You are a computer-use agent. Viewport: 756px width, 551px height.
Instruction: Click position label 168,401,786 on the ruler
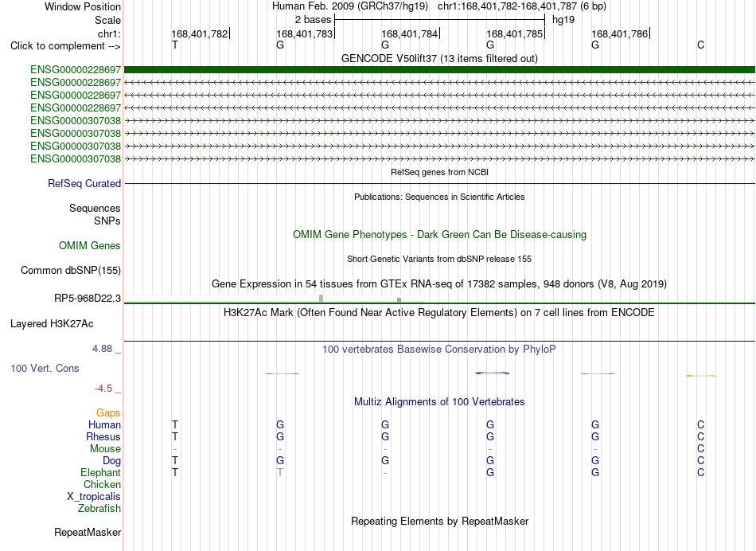click(620, 33)
